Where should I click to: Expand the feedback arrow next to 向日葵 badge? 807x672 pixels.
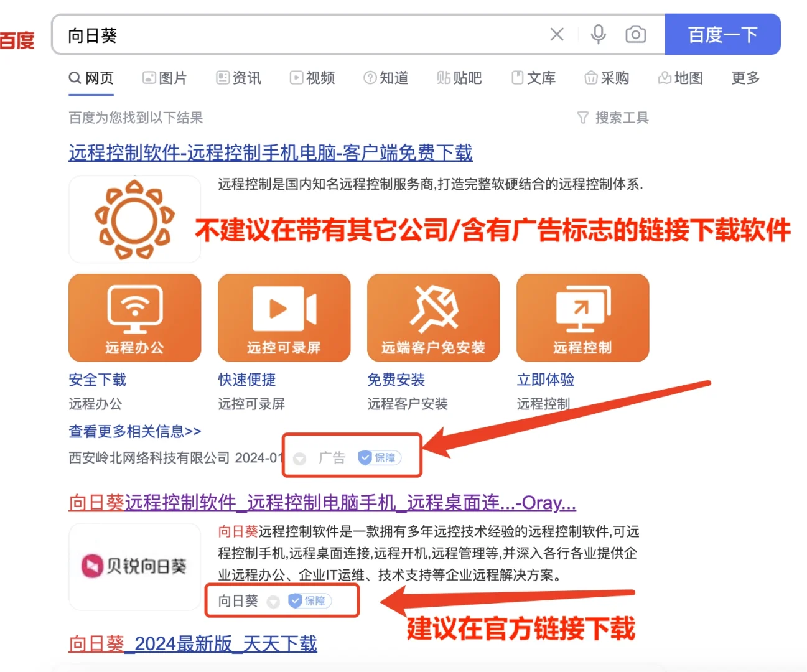[274, 601]
